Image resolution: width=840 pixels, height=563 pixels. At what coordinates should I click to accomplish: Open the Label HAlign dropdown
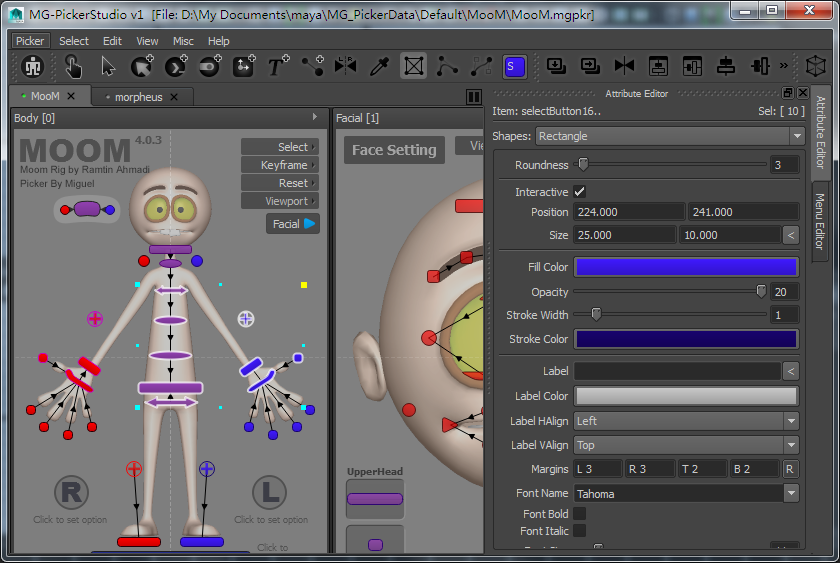[x=686, y=421]
